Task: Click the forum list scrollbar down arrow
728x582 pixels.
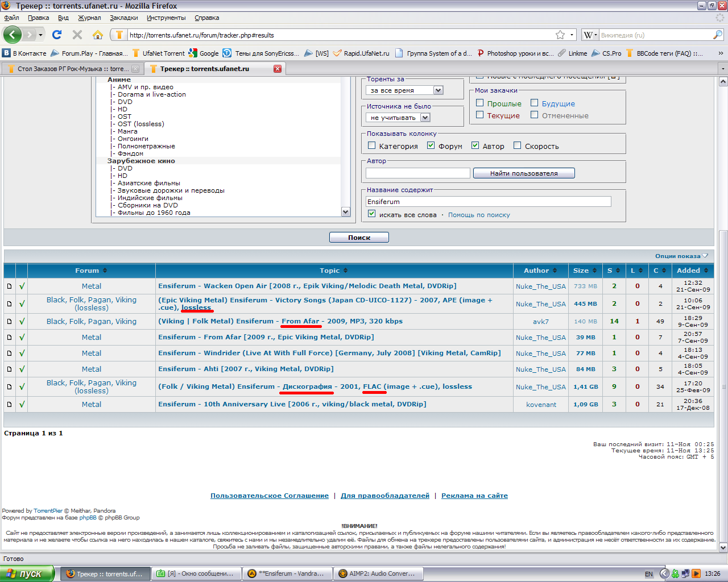Action: tap(345, 211)
